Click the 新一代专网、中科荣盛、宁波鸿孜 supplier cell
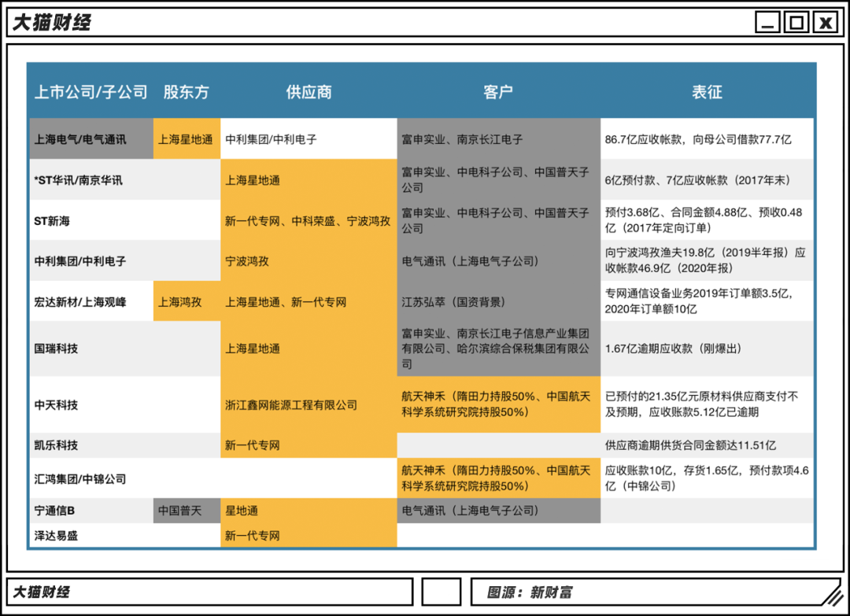The width and height of the screenshot is (850, 616). (x=309, y=220)
